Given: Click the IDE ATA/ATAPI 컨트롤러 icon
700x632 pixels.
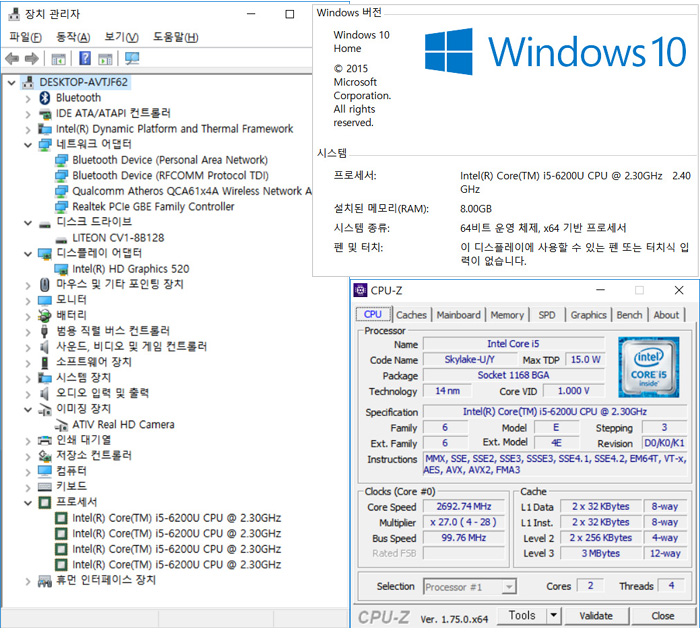Looking at the screenshot, I should pyautogui.click(x=45, y=114).
